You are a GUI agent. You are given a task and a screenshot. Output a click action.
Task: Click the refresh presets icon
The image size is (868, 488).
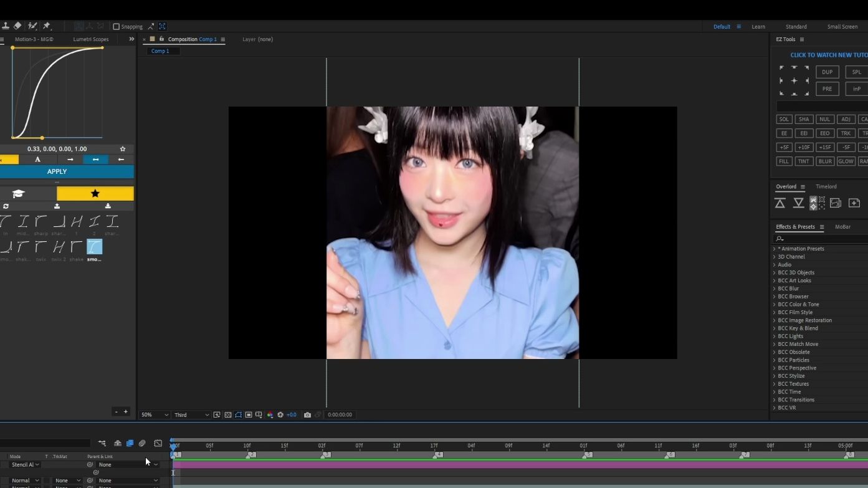click(x=6, y=206)
